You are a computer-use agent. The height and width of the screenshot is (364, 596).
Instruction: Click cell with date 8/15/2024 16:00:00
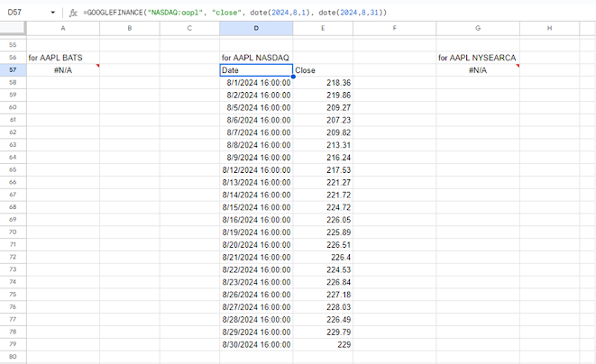point(256,207)
